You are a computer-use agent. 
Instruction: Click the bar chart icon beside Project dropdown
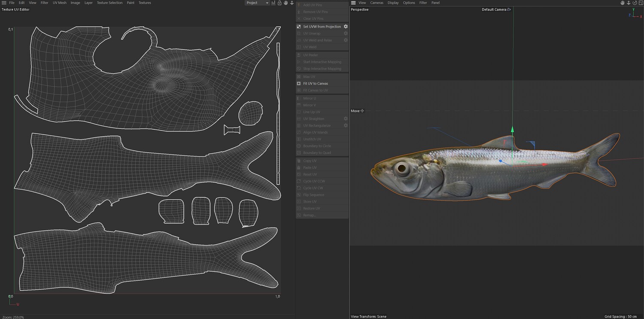coord(273,3)
